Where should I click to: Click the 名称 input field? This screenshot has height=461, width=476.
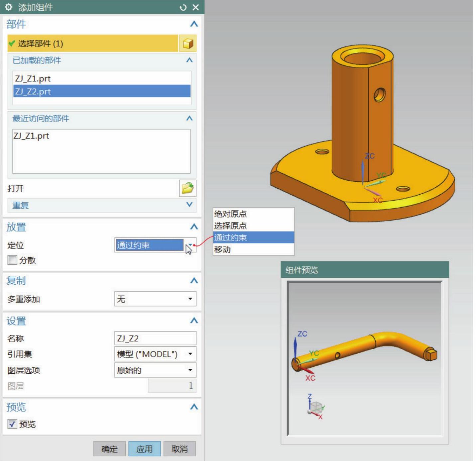[156, 338]
